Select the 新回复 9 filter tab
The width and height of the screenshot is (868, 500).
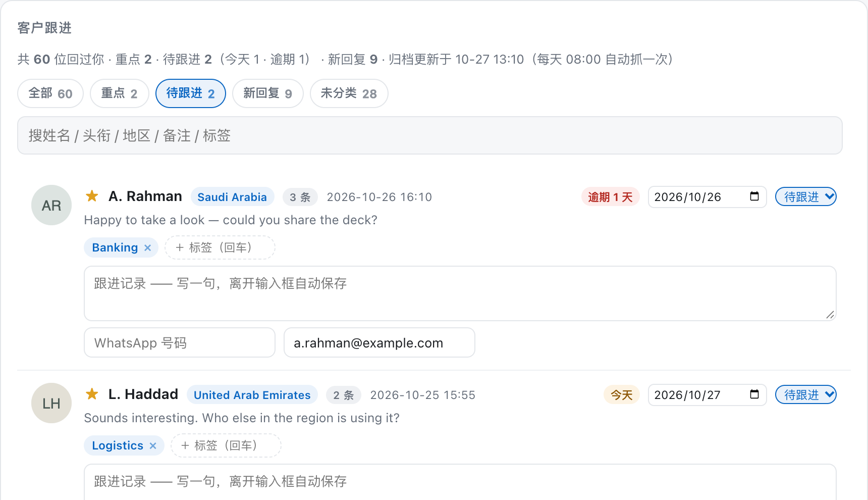[268, 93]
